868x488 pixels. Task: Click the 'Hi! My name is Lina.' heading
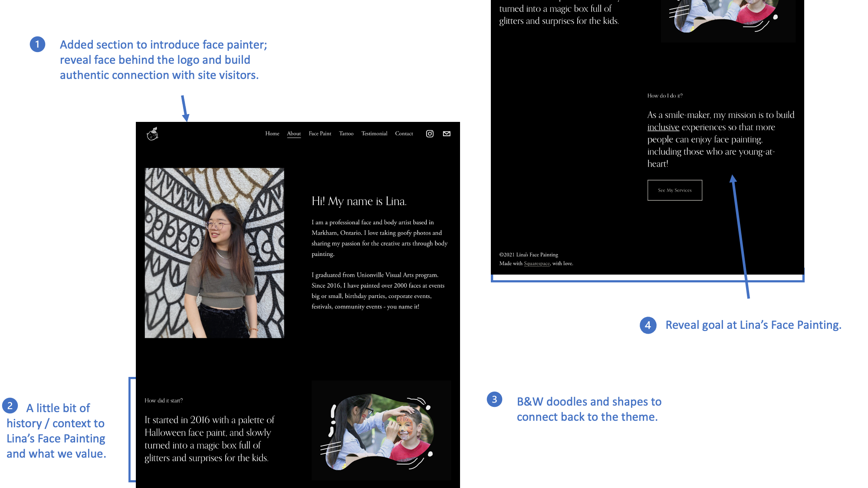359,201
